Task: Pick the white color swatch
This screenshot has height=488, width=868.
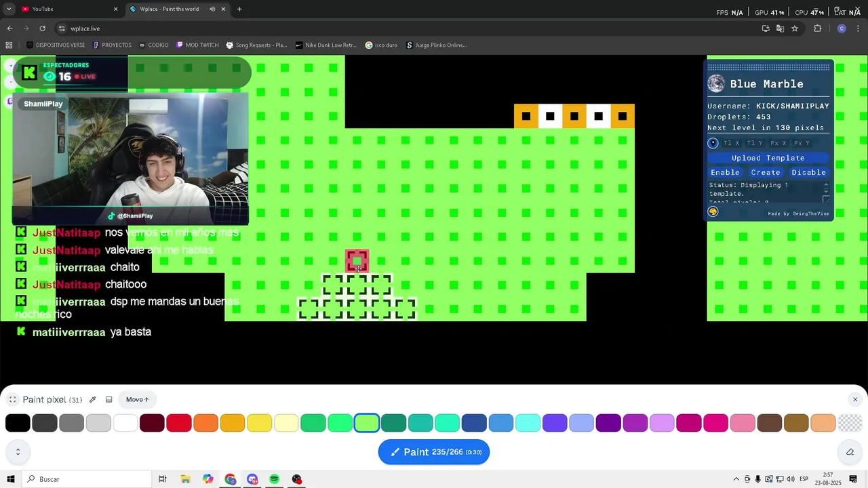Action: tap(125, 423)
